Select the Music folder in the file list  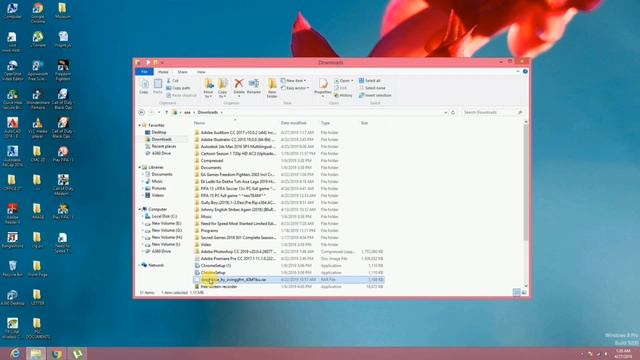click(x=288, y=216)
